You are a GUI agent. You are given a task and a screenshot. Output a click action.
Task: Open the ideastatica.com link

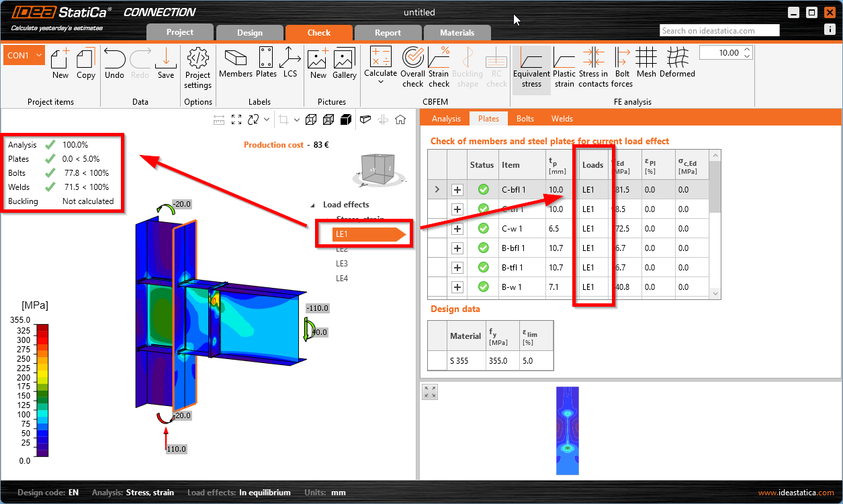coord(796,493)
